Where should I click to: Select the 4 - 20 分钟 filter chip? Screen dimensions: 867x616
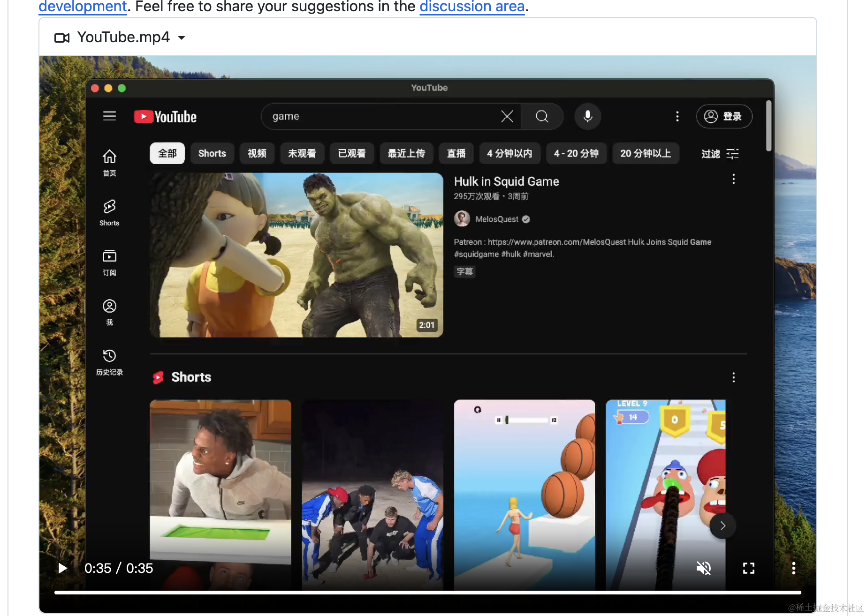click(x=576, y=153)
